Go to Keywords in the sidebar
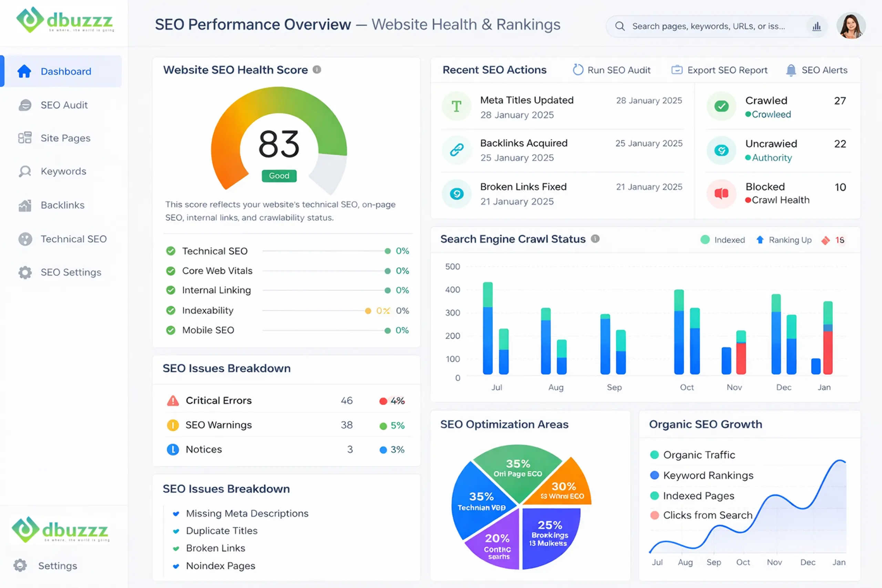Viewport: 882px width, 588px height. tap(63, 172)
